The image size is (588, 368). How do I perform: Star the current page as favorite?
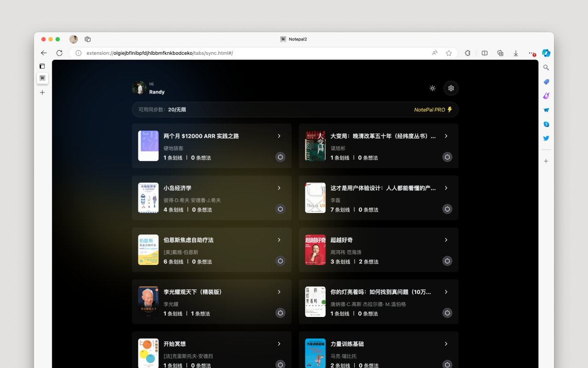coord(449,53)
